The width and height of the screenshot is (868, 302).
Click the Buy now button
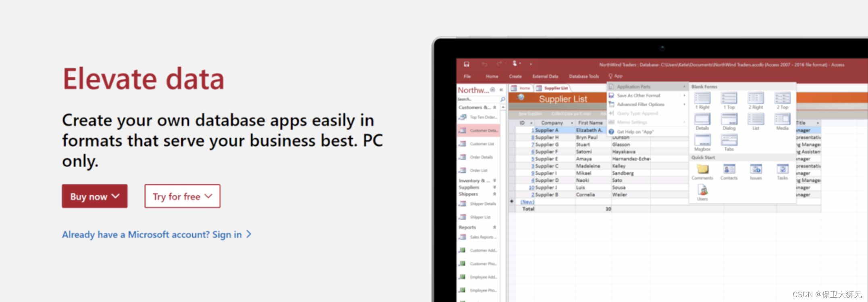(95, 196)
